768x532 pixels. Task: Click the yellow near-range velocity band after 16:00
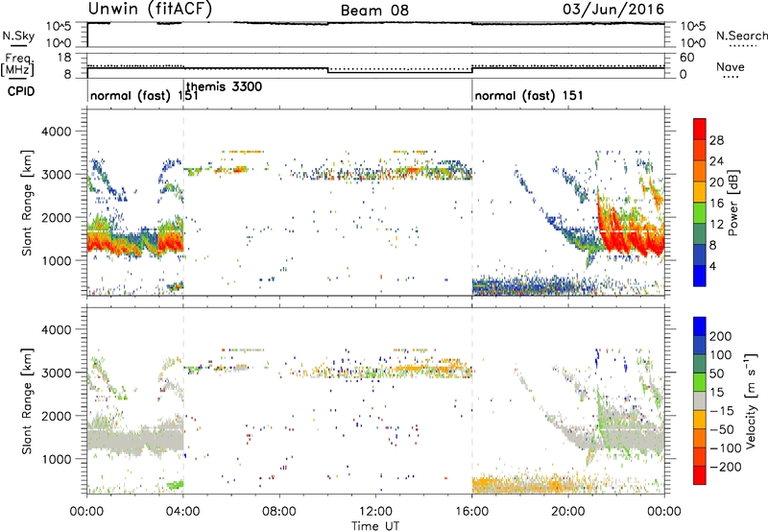524,484
